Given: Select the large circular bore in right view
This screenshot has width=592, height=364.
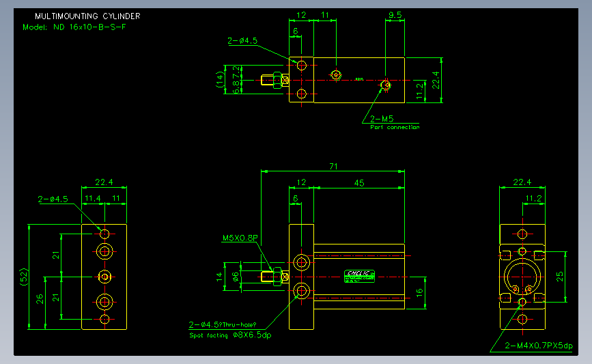Looking at the screenshot, I should click(522, 277).
